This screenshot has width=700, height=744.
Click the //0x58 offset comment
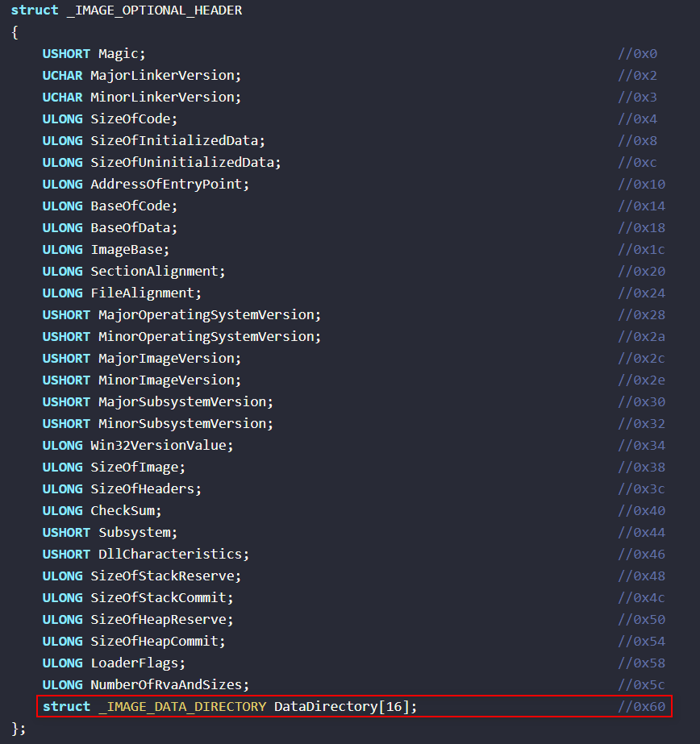click(642, 663)
